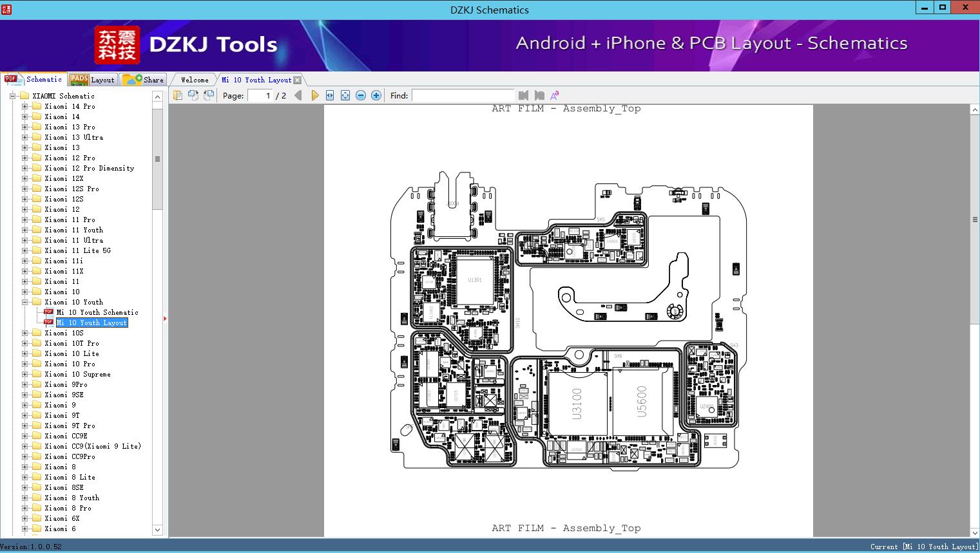Click the U3100 chip on the board
This screenshot has width=980, height=553.
coord(577,404)
